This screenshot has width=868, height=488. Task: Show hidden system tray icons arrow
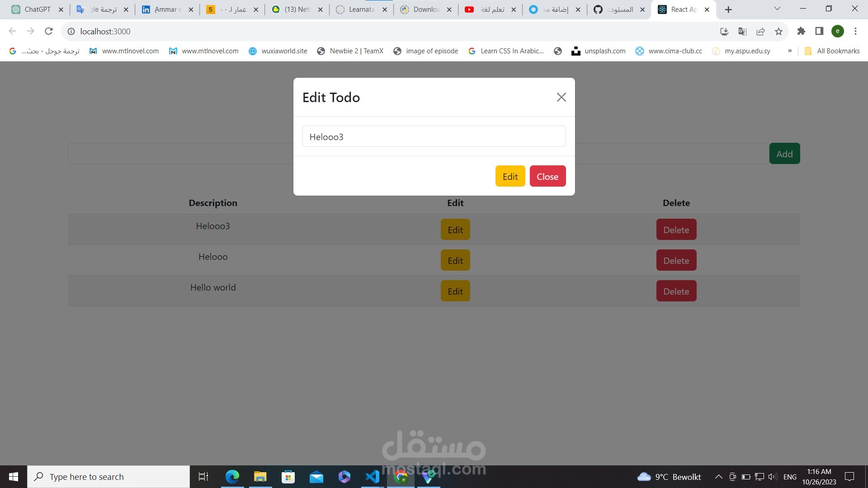718,477
